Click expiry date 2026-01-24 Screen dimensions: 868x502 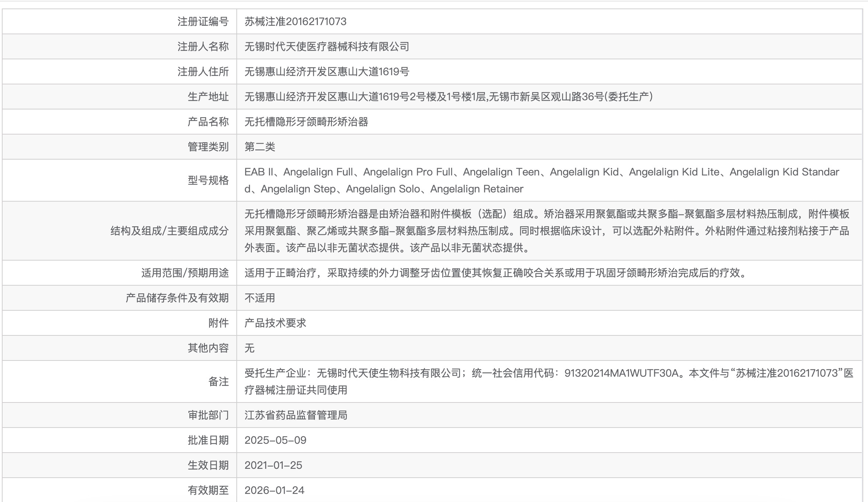coord(274,491)
